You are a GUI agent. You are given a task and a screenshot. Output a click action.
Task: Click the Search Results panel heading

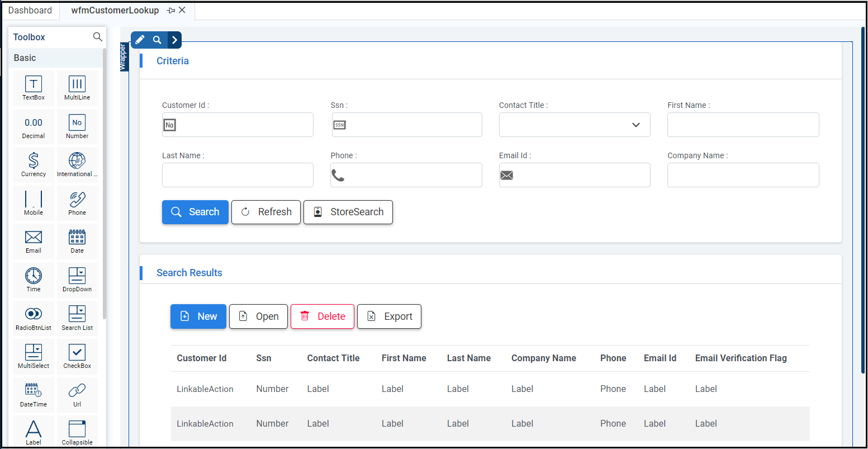pos(189,273)
